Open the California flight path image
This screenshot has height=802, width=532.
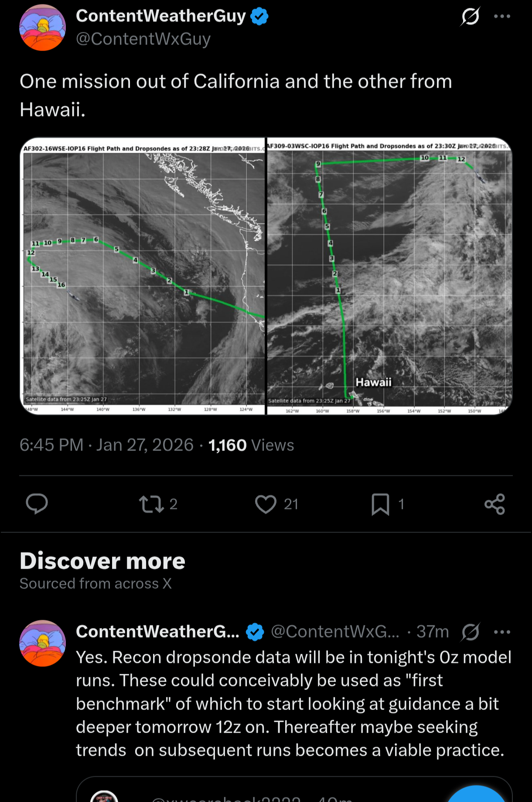pyautogui.click(x=143, y=276)
